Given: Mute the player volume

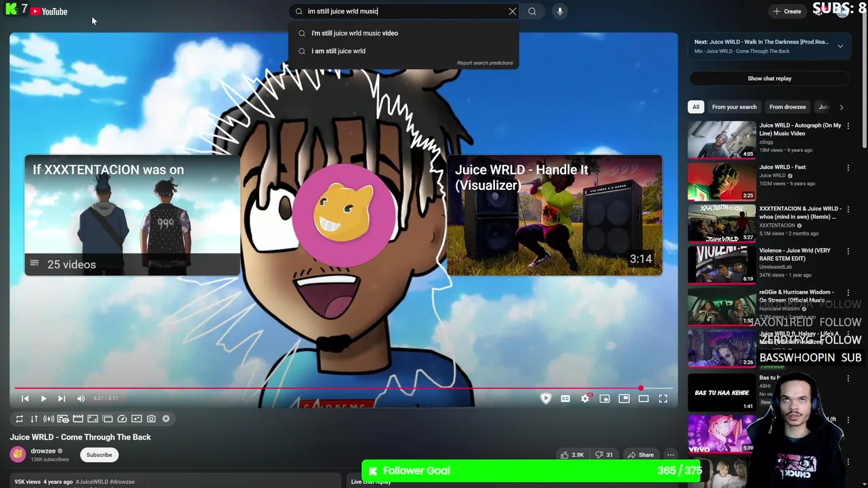Looking at the screenshot, I should [x=81, y=399].
